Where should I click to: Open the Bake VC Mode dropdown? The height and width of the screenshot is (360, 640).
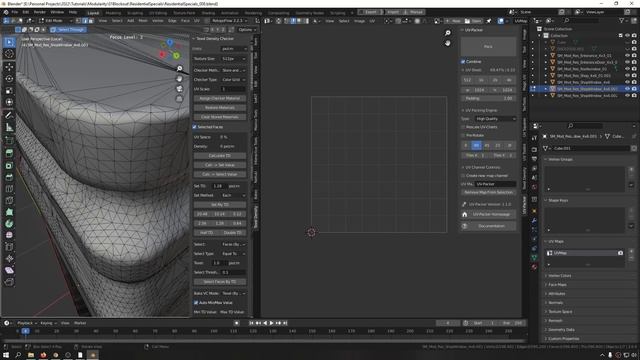point(233,293)
